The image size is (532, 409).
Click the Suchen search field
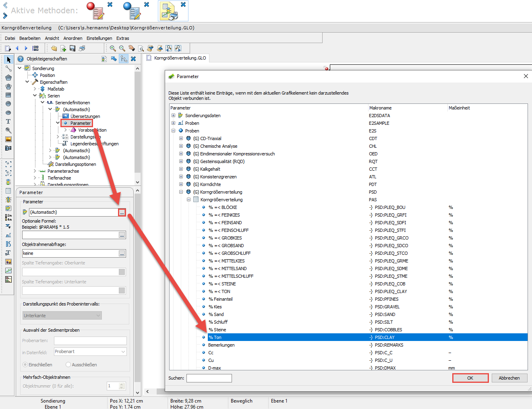coord(209,378)
